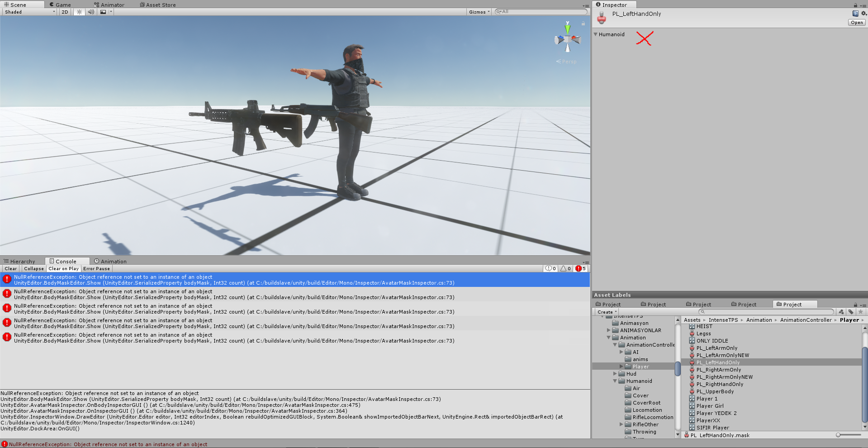Select the HEIST animator controller icon

tap(692, 326)
